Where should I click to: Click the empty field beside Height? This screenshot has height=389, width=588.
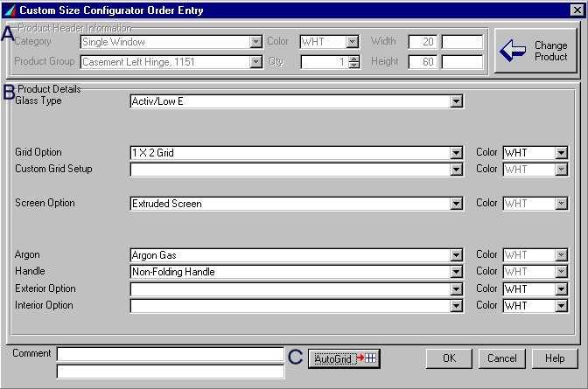(462, 62)
